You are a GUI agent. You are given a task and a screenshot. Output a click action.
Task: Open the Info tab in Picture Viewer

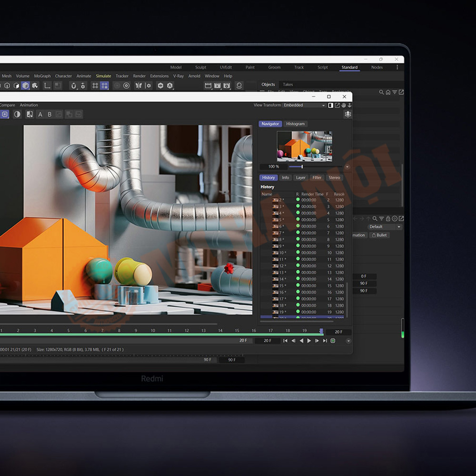pos(285,178)
